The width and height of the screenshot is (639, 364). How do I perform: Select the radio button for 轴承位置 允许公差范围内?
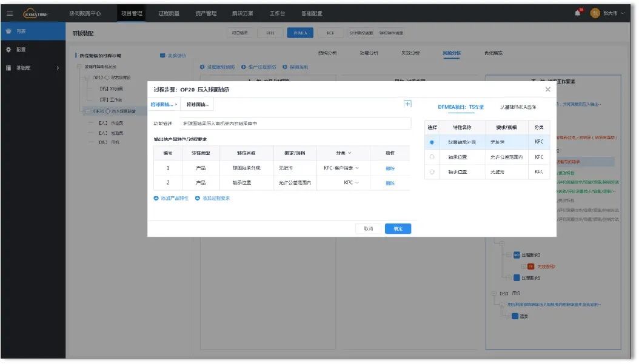coord(432,157)
